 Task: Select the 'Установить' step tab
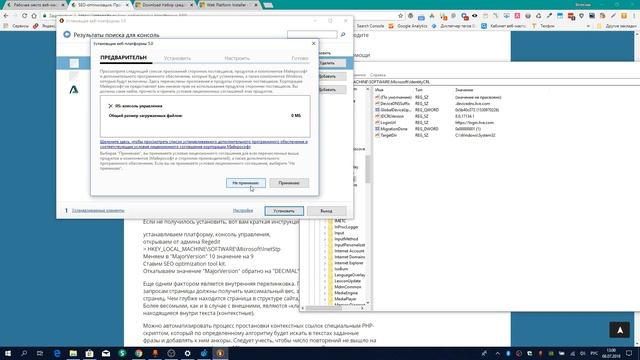[177, 58]
